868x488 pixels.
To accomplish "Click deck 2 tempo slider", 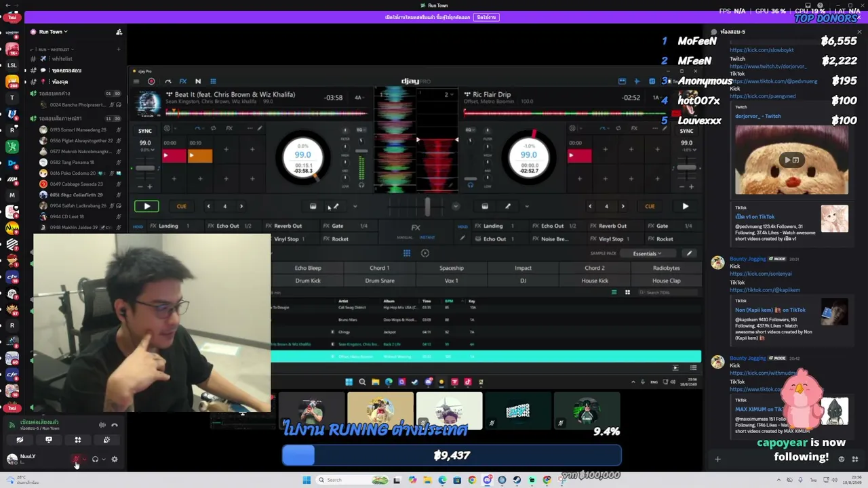I will (686, 168).
